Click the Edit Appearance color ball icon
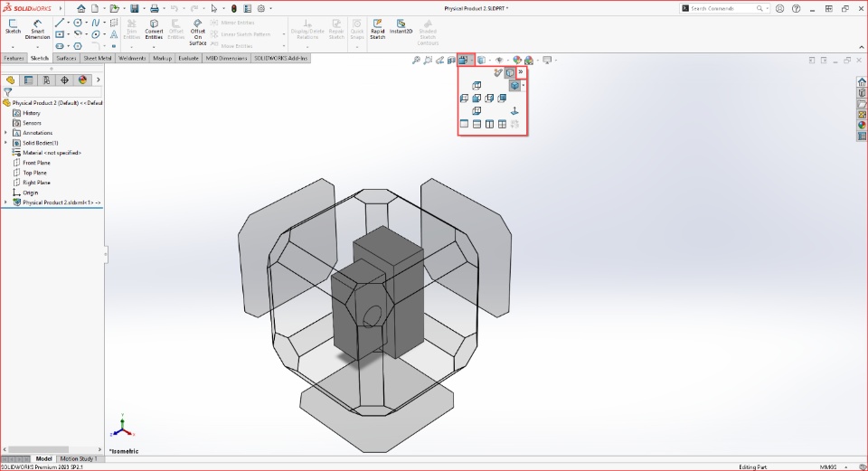 point(516,61)
